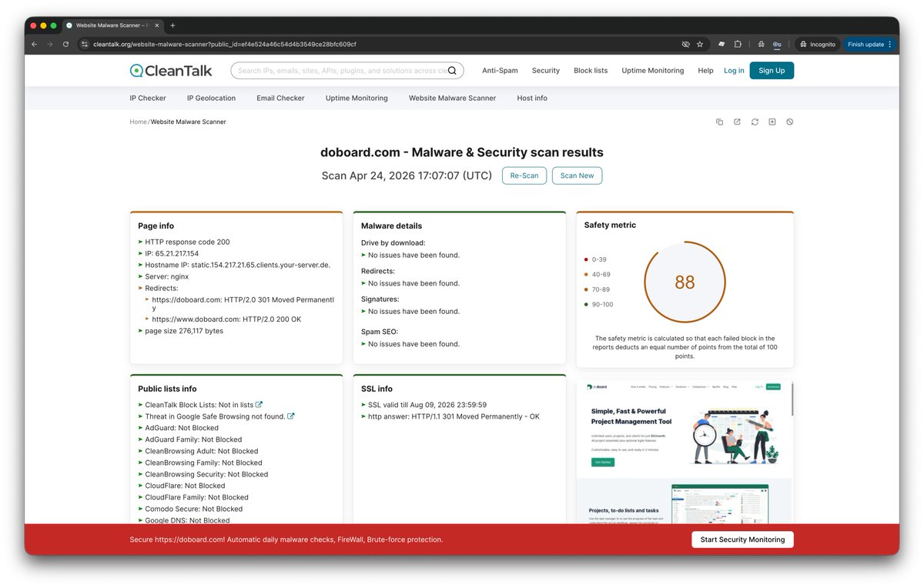The width and height of the screenshot is (924, 588).
Task: Click the Finish update button
Action: [865, 45]
